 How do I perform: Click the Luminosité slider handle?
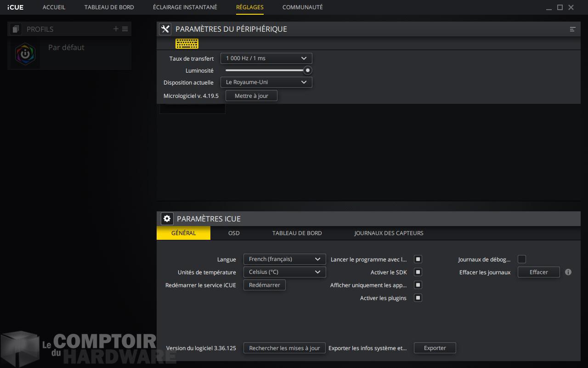click(x=308, y=70)
